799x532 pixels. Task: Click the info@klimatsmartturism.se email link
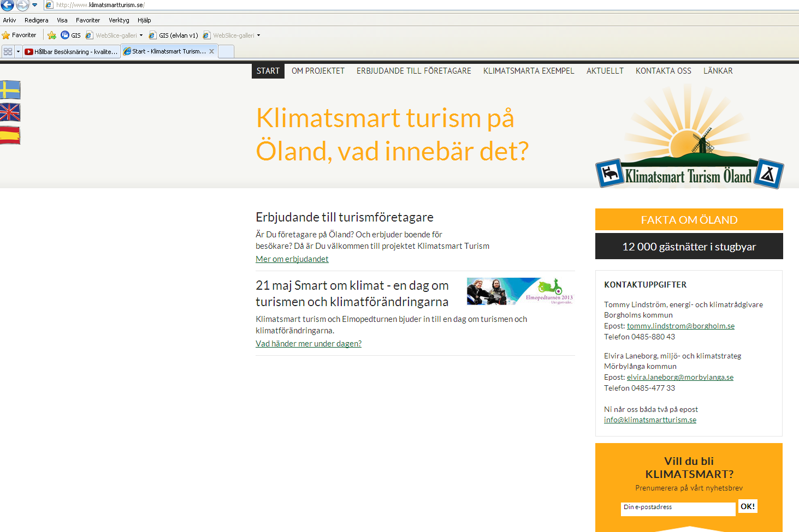[650, 420]
